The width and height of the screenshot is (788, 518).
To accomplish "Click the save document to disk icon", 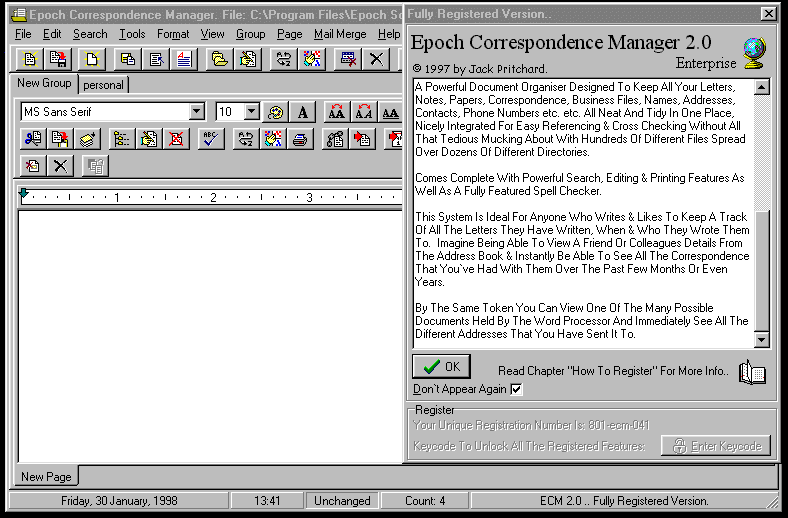I will [58, 59].
